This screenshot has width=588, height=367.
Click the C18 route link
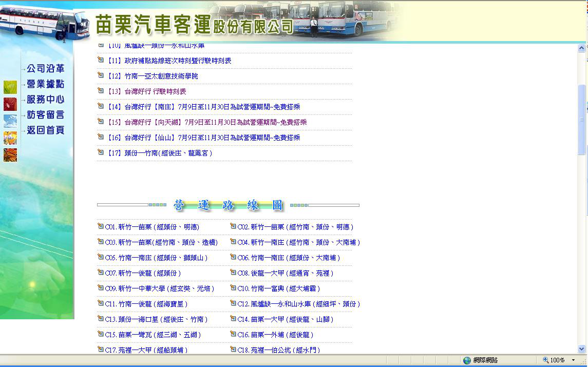pyautogui.click(x=279, y=350)
